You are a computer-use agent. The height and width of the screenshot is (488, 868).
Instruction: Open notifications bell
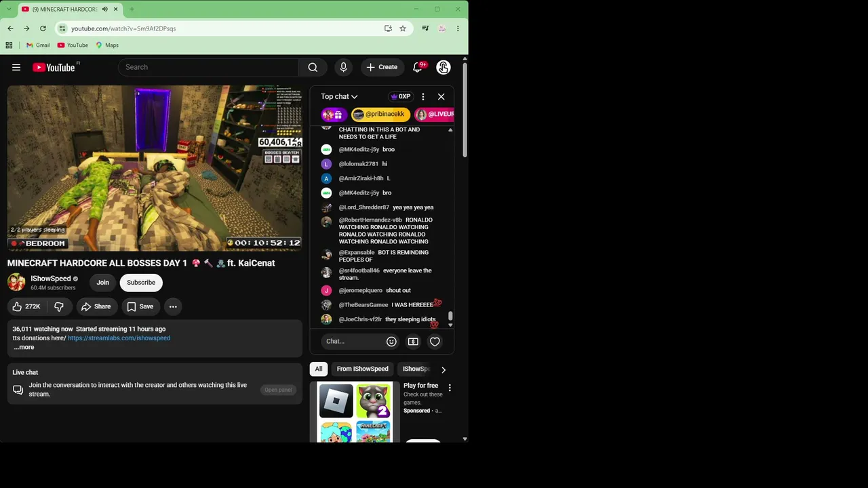point(418,67)
